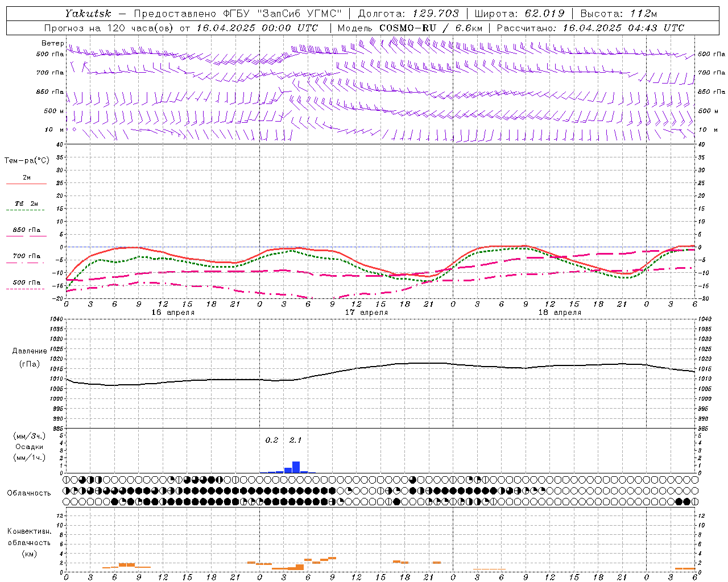Click the left pressure axis value 985
728x582 pixels.
pyautogui.click(x=57, y=429)
